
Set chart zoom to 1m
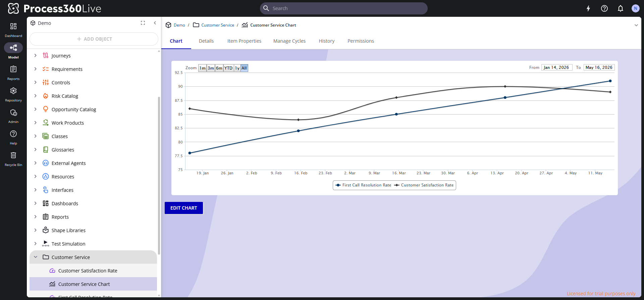[203, 68]
